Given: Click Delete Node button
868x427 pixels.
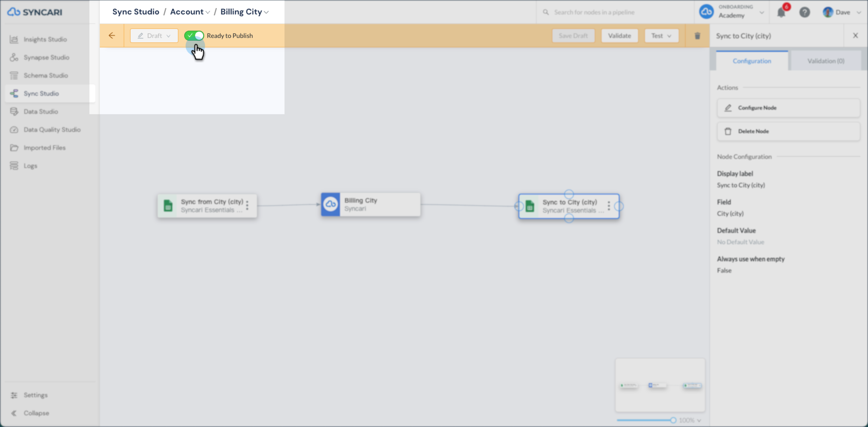Looking at the screenshot, I should 788,131.
